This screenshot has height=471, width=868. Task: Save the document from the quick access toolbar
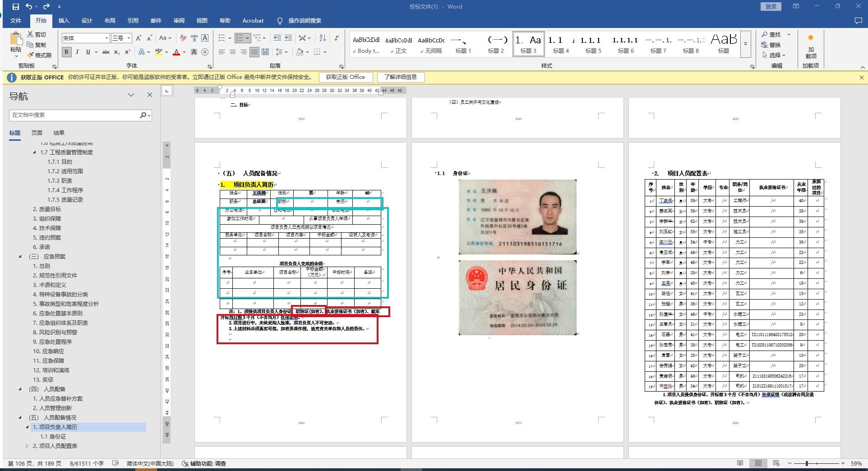coord(16,7)
